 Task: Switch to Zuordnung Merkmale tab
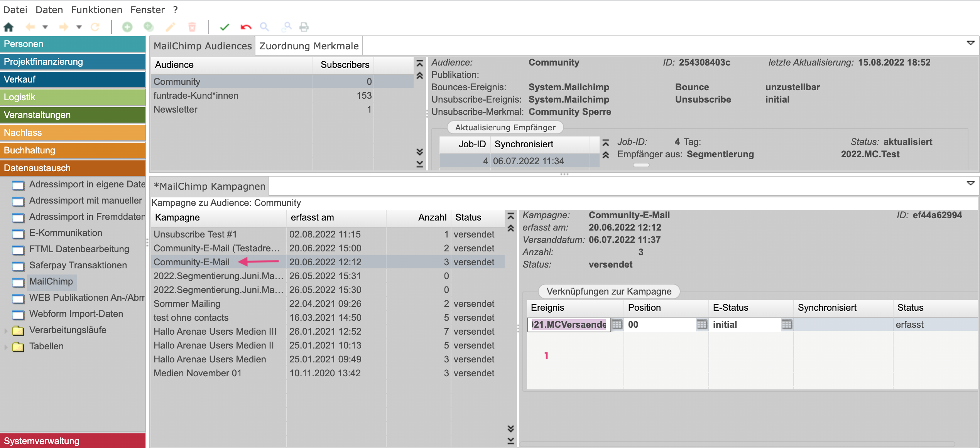pos(309,46)
